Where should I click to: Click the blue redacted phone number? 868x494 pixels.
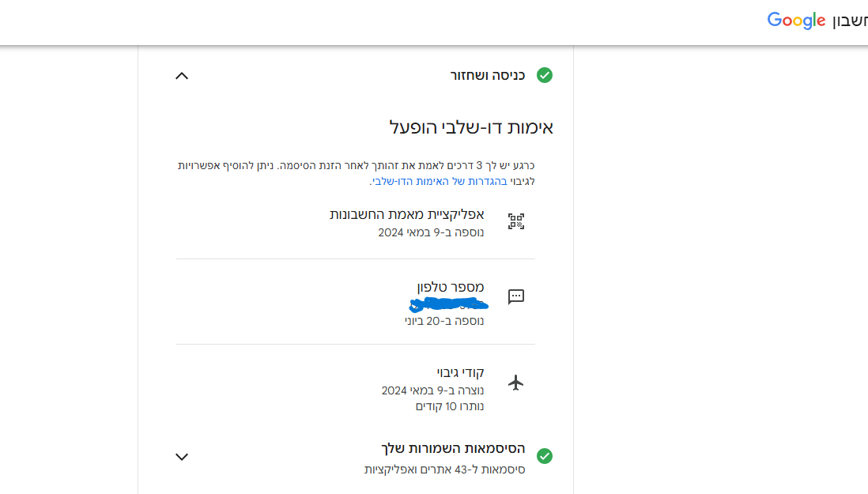click(x=448, y=304)
